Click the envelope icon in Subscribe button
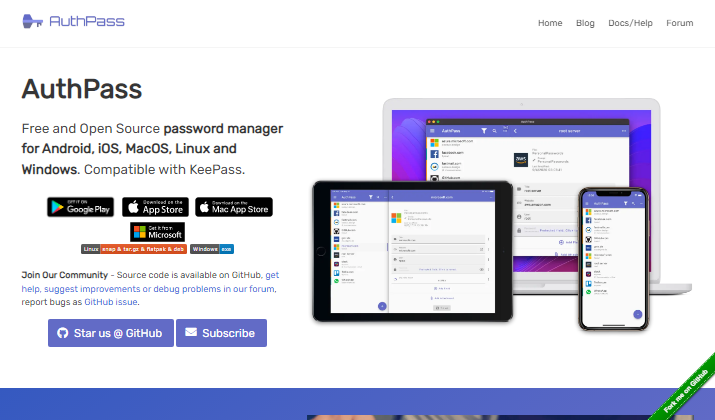Image resolution: width=715 pixels, height=420 pixels. point(191,332)
